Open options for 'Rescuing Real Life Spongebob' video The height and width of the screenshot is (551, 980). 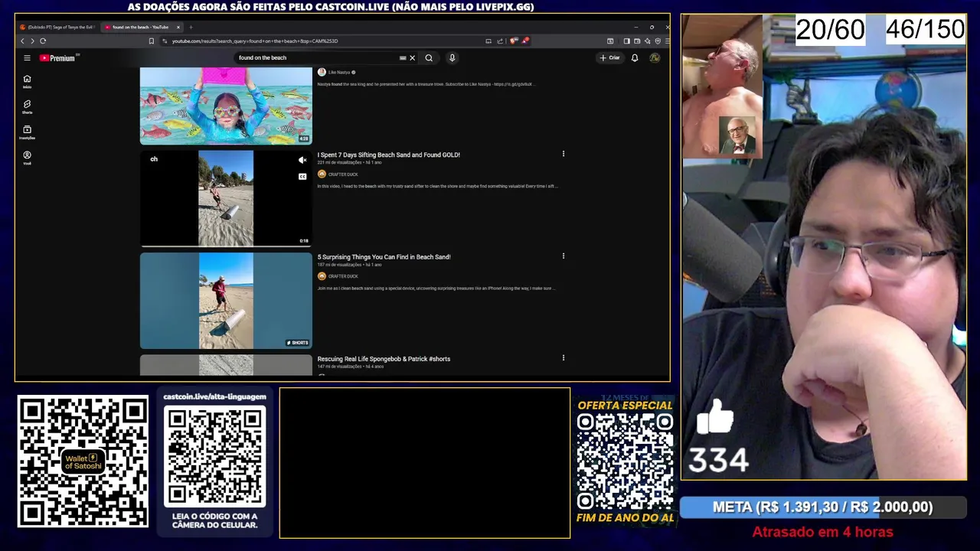(563, 357)
